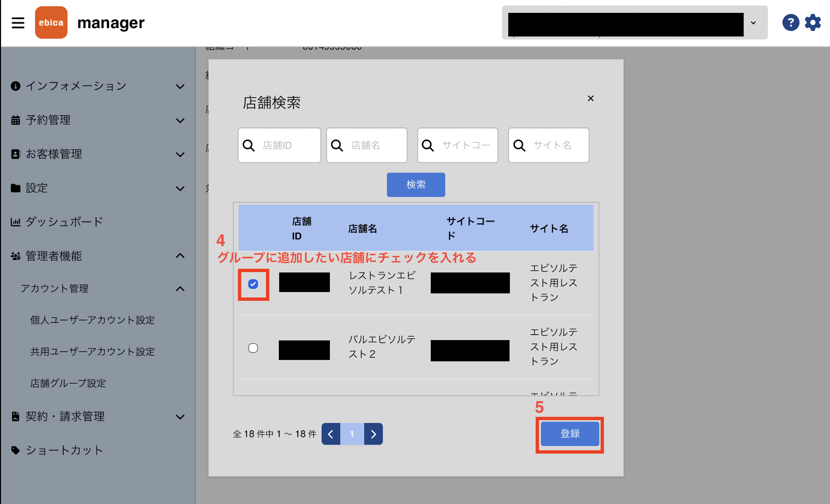830x504 pixels.
Task: Select the アカウント管理 submenu label
Action: tap(54, 289)
